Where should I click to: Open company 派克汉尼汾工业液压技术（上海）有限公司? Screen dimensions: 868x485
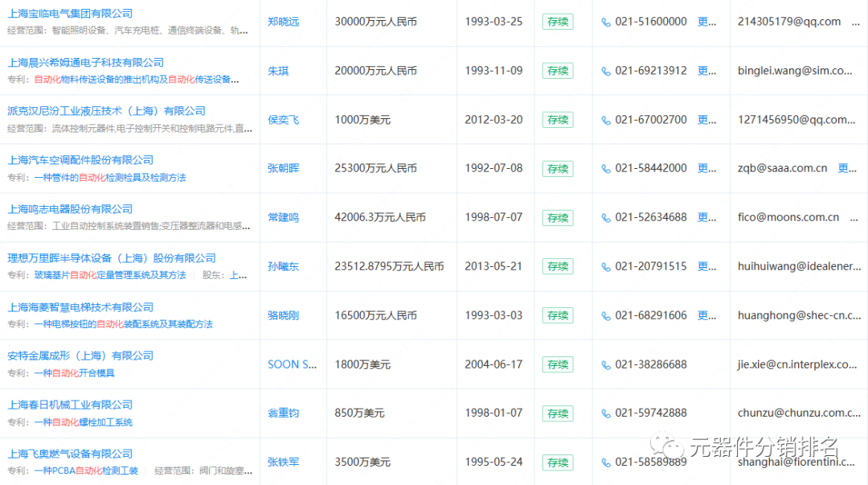[106, 111]
